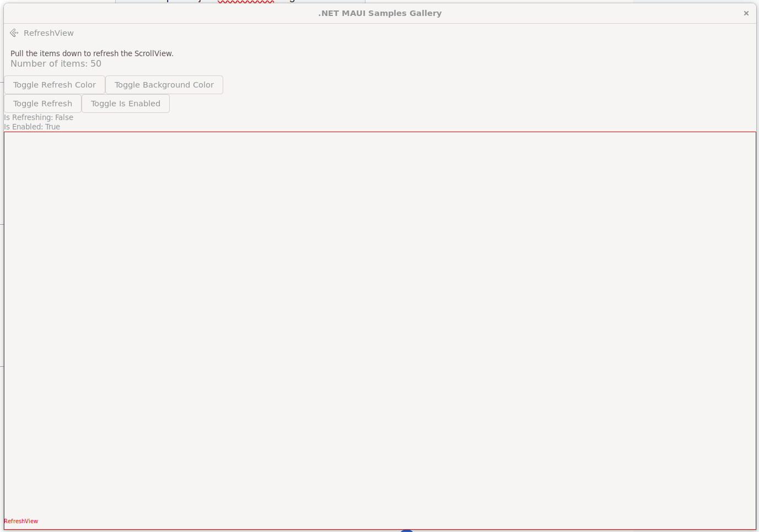The height and width of the screenshot is (532, 759).
Task: Click the word False in refreshing status
Action: tap(64, 117)
